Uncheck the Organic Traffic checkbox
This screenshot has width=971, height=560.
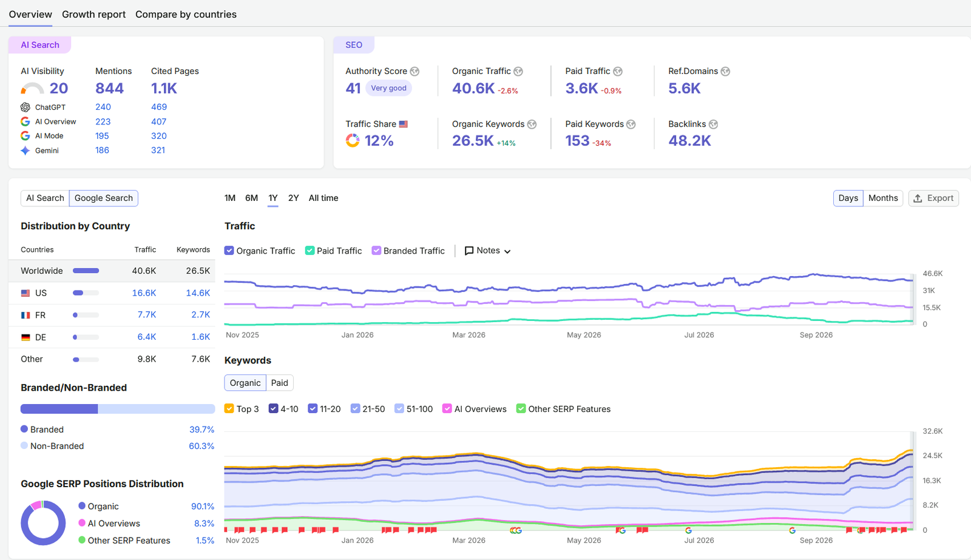pos(229,251)
